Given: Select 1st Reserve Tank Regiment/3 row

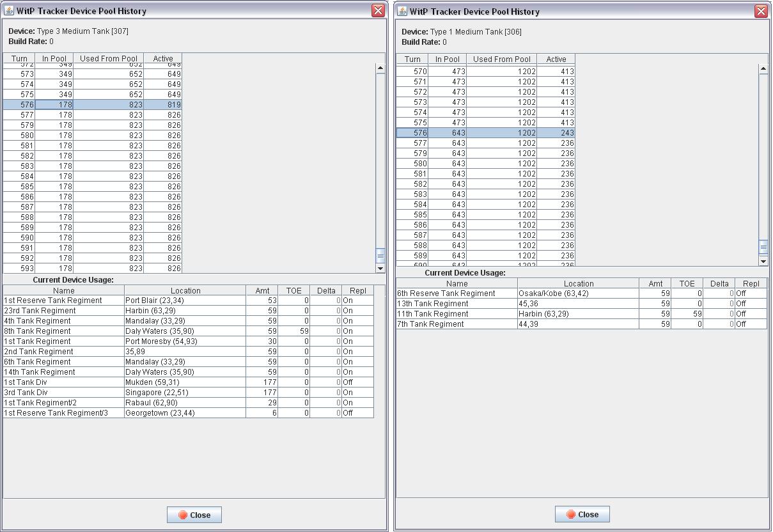Looking at the screenshot, I should point(189,413).
